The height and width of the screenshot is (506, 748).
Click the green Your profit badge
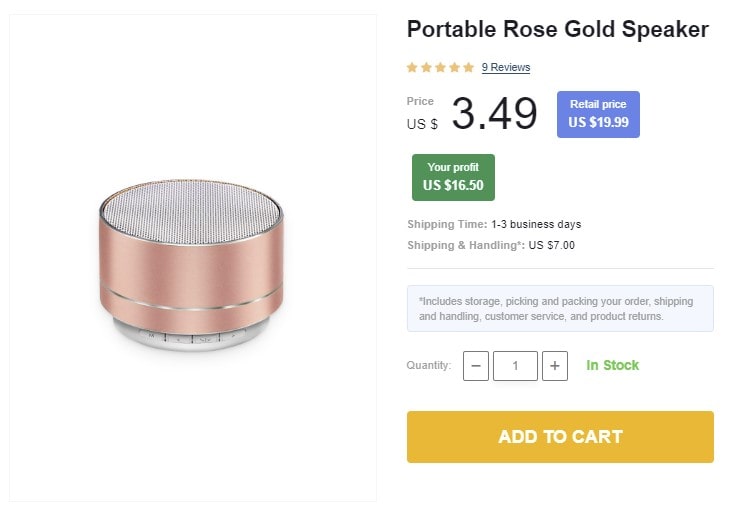point(453,177)
